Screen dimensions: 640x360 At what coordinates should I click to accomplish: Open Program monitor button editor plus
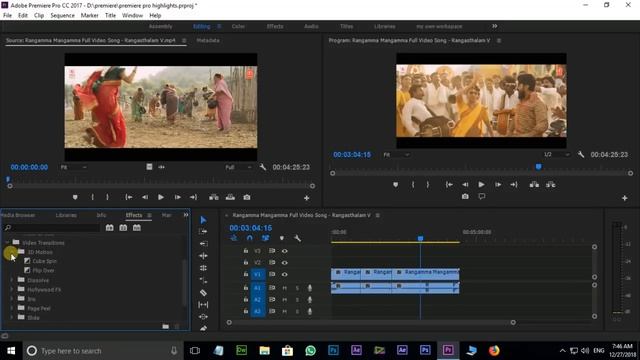(x=624, y=198)
